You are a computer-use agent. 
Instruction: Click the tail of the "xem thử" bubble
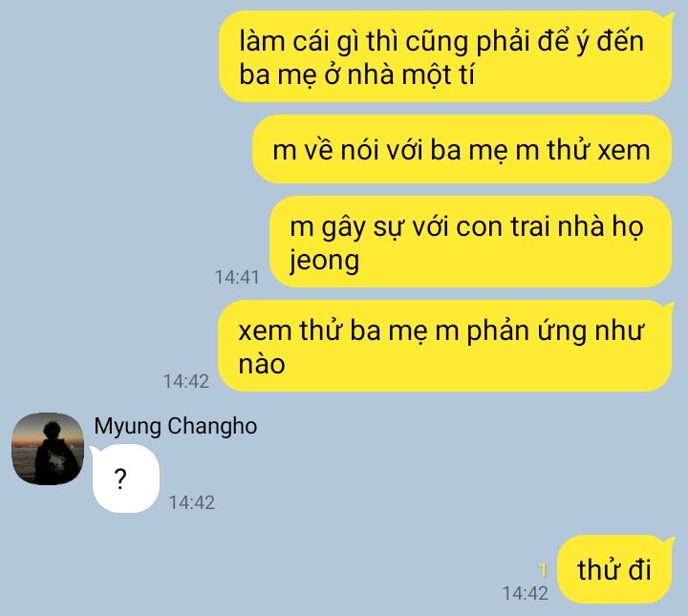(x=669, y=307)
